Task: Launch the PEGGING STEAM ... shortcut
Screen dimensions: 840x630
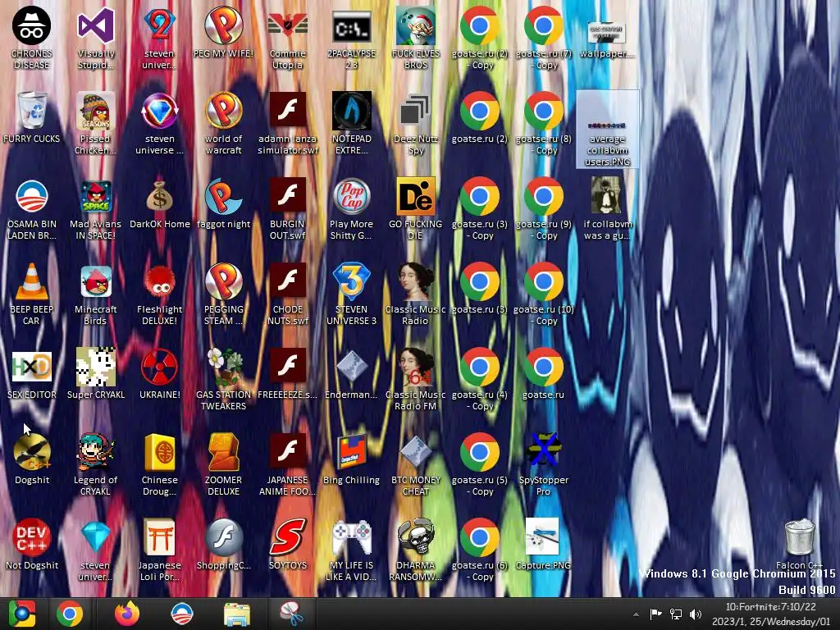Action: 223,294
